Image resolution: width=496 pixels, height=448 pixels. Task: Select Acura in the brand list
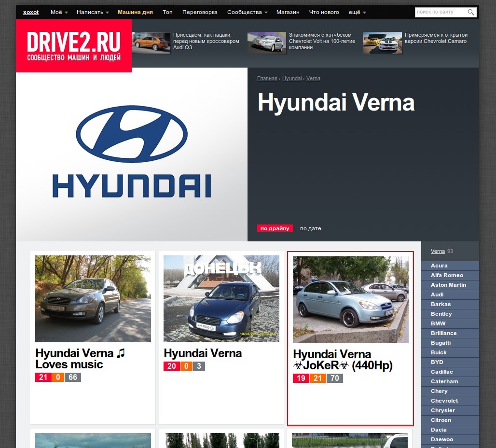click(450, 266)
